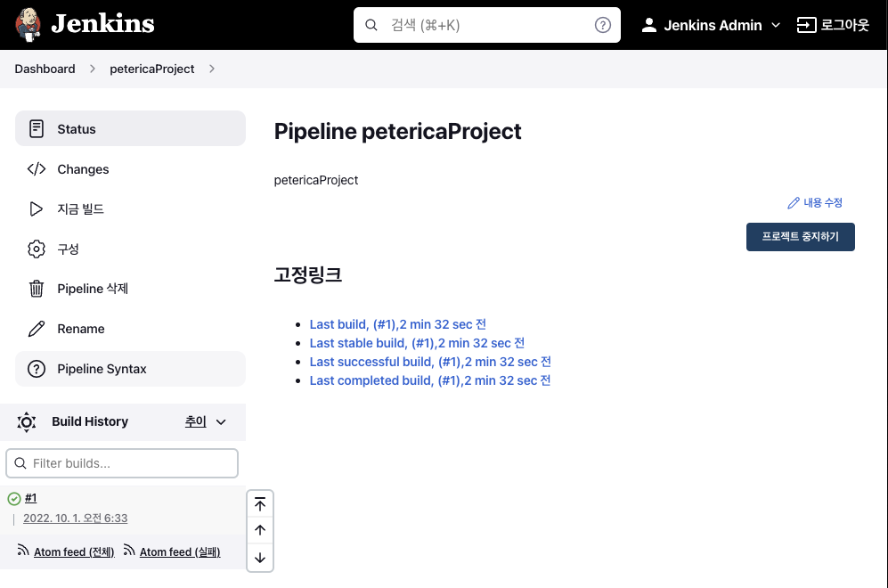Click the 고정링크 heading
Image resolution: width=888 pixels, height=588 pixels.
pos(308,274)
